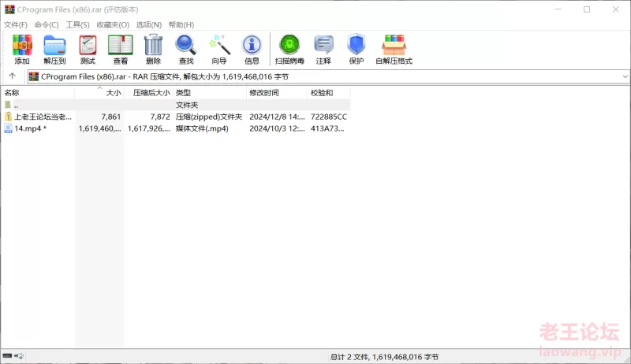Click the 添加 (Add) toolbar icon
631x364 pixels.
point(22,45)
